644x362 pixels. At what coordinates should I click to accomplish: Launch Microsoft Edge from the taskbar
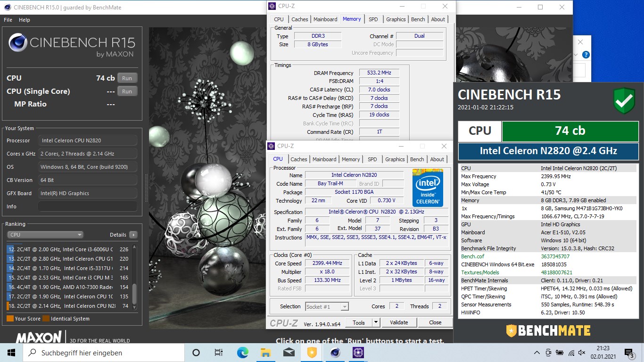pyautogui.click(x=242, y=353)
